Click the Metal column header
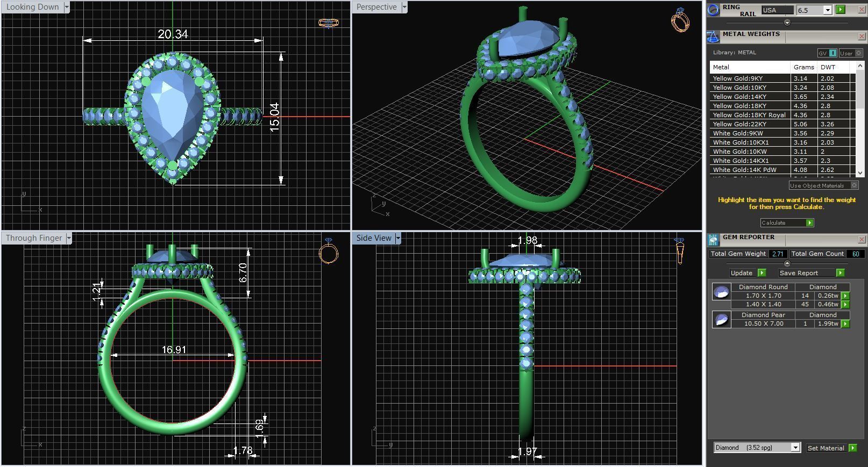This screenshot has height=467, width=868. (750, 67)
